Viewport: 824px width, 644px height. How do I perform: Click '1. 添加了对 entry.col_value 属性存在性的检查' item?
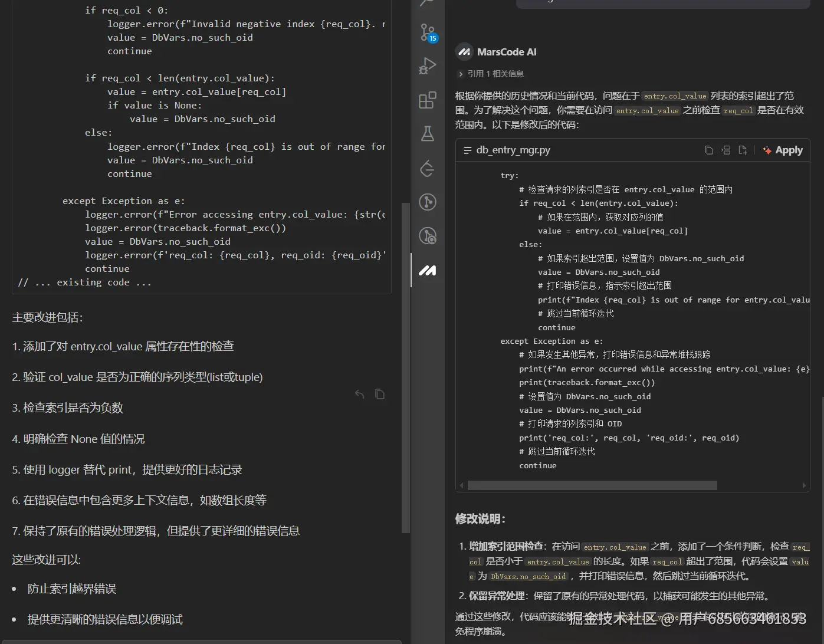click(123, 346)
